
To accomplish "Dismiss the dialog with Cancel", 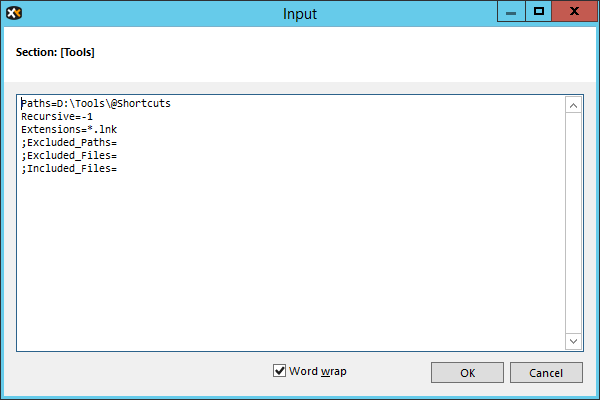I will [546, 373].
